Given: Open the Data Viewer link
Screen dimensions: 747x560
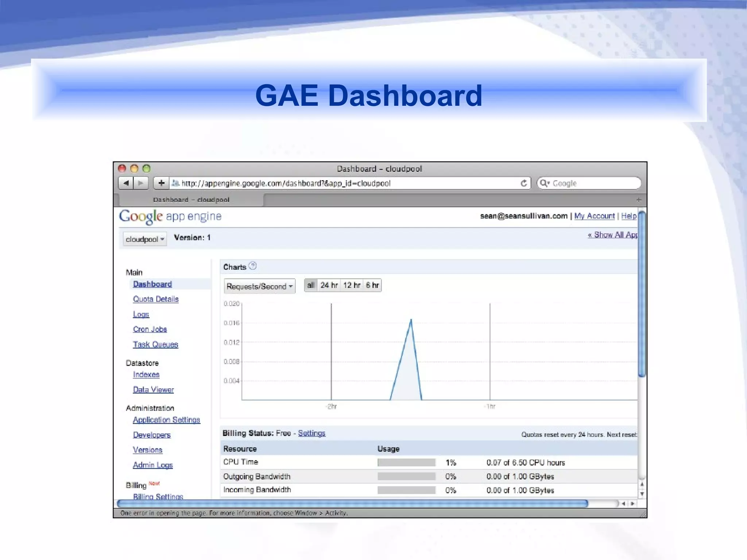Looking at the screenshot, I should point(153,390).
